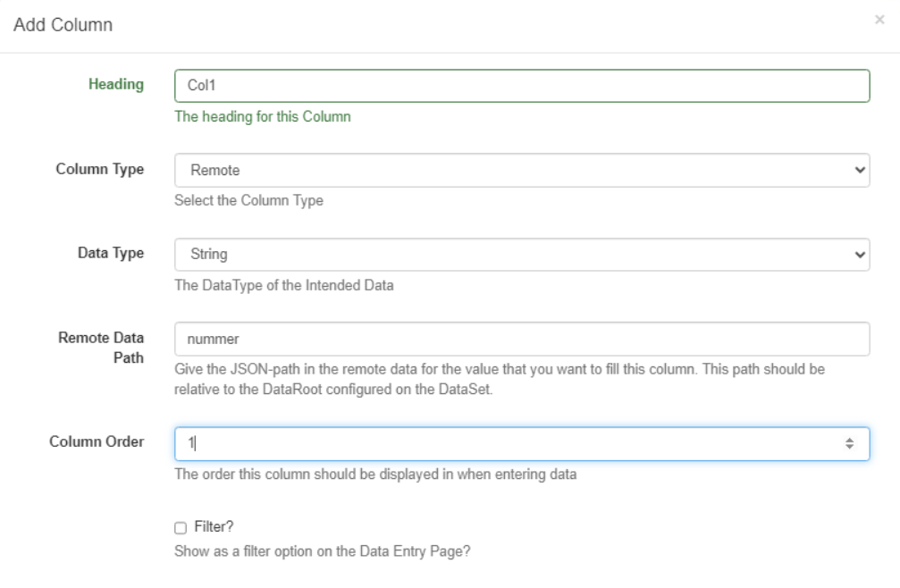Screen dimensions: 900x588
Task: Enable the Filter? checkbox
Action: click(x=181, y=528)
